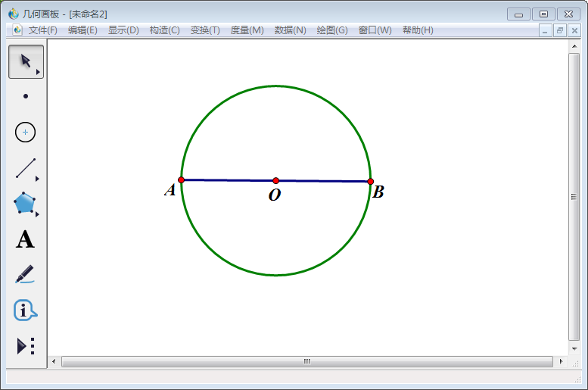588x390 pixels.
Task: Restore the inner document window
Action: (559, 30)
